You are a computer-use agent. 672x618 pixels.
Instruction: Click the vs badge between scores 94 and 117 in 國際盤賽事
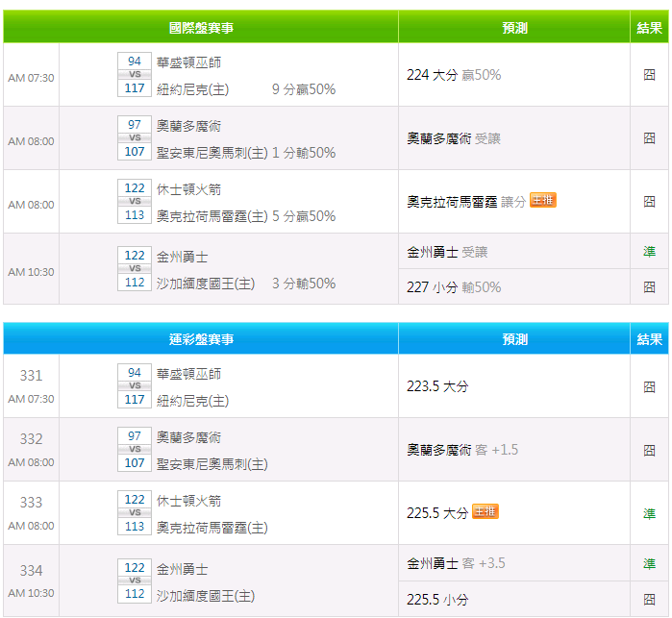tap(135, 75)
